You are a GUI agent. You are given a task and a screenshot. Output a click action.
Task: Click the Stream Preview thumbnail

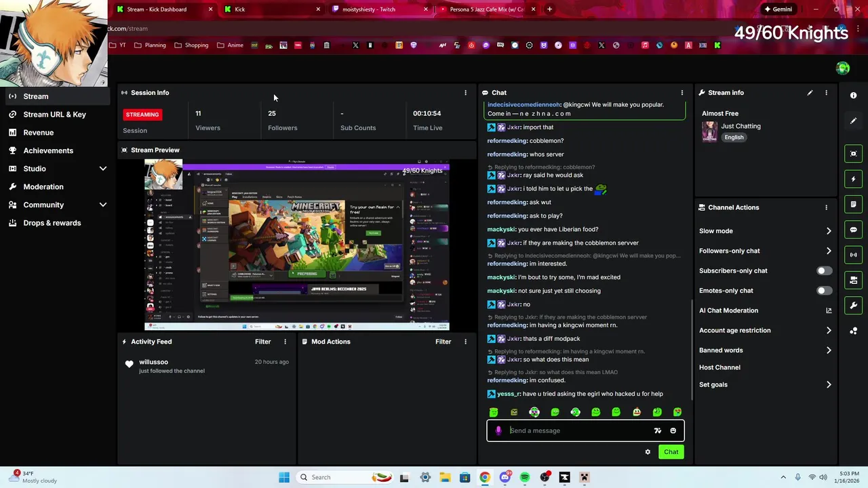pyautogui.click(x=297, y=245)
